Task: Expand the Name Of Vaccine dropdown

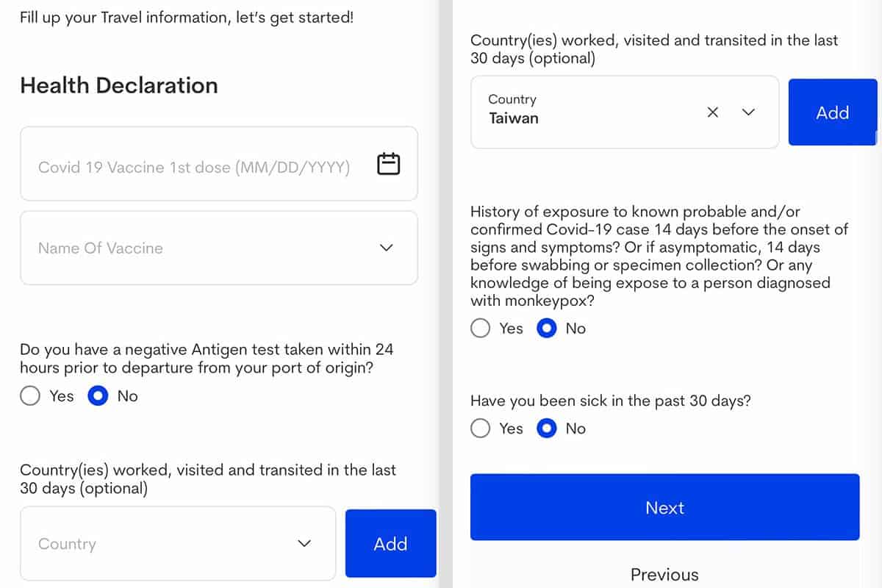Action: [x=386, y=248]
